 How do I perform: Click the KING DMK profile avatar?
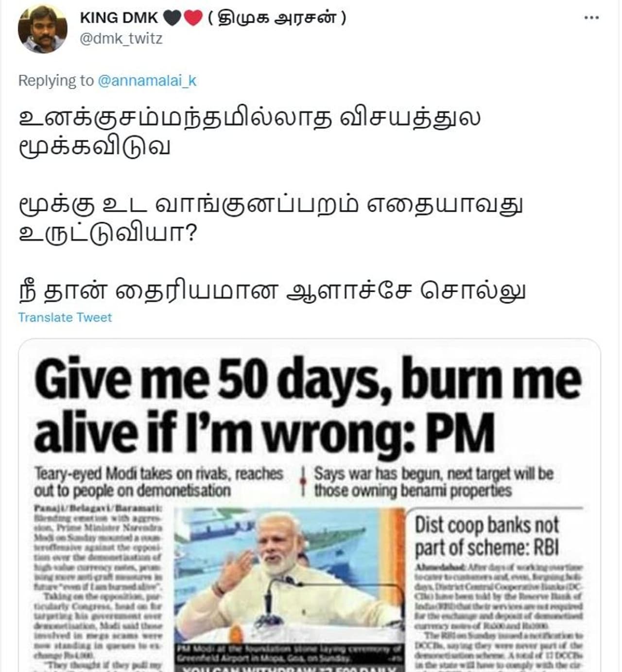point(43,29)
